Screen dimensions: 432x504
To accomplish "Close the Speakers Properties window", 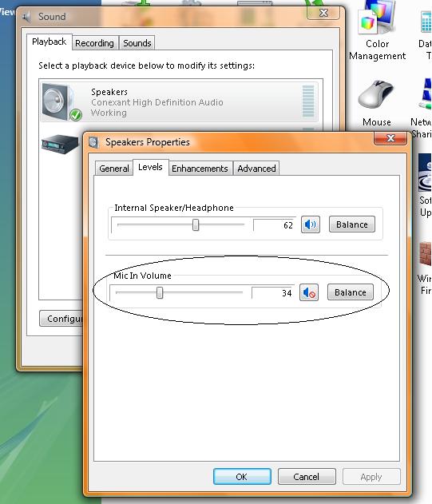I will point(390,138).
